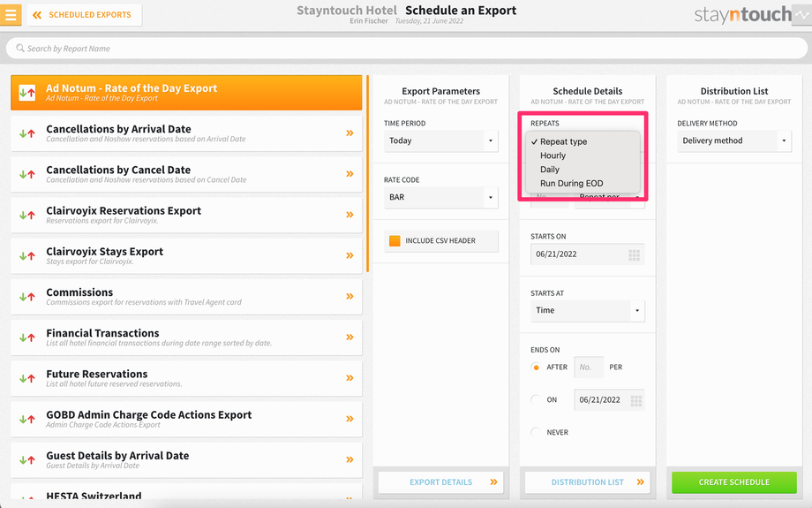
Task: Open chevron for GOBD Admin Charge Code Actions
Action: pos(350,419)
